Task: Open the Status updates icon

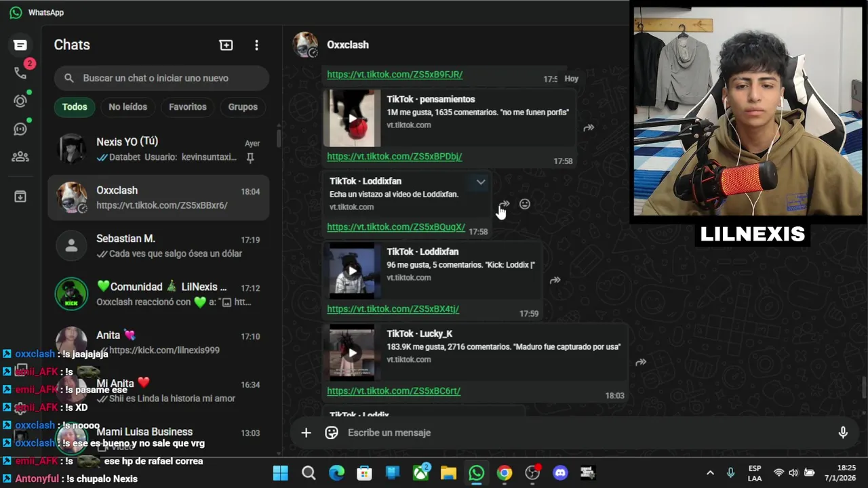Action: point(20,101)
